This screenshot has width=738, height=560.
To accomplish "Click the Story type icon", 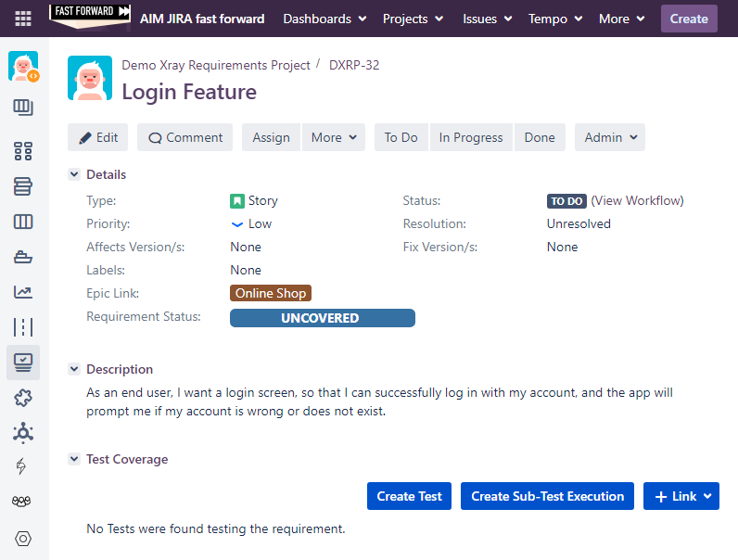I will (x=237, y=201).
